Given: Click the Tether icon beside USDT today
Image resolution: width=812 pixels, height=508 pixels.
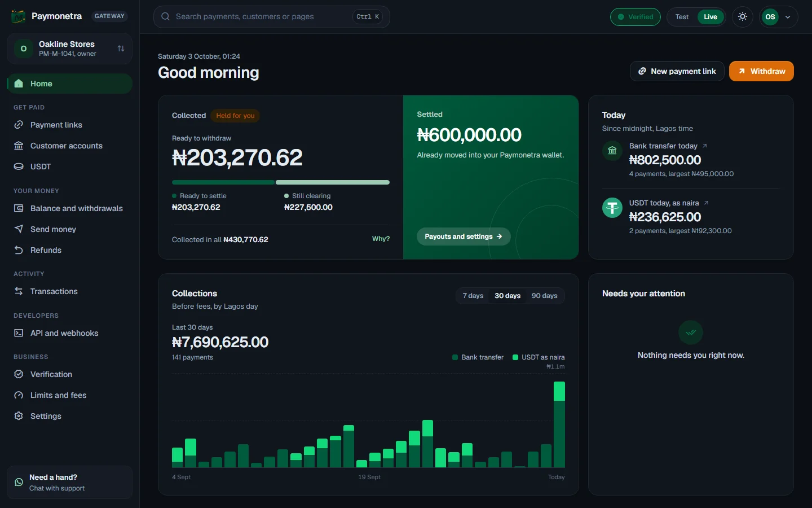Looking at the screenshot, I should [612, 208].
